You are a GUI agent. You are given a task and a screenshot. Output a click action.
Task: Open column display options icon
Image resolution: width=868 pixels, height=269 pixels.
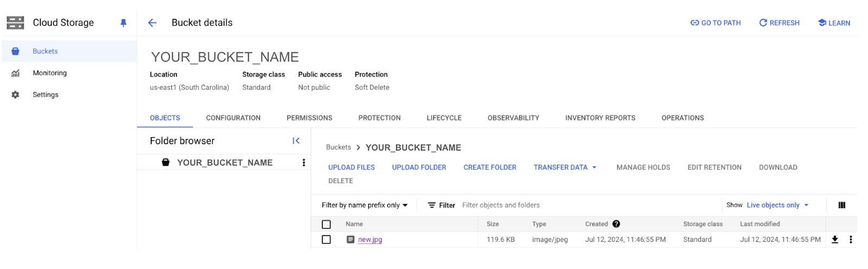[841, 205]
